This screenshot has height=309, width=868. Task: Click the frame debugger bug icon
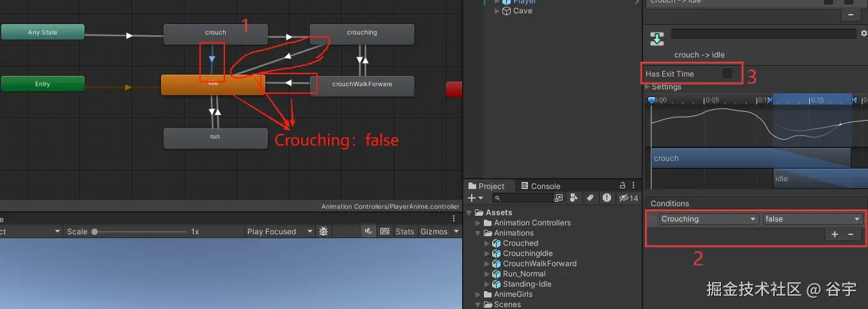pyautogui.click(x=324, y=231)
